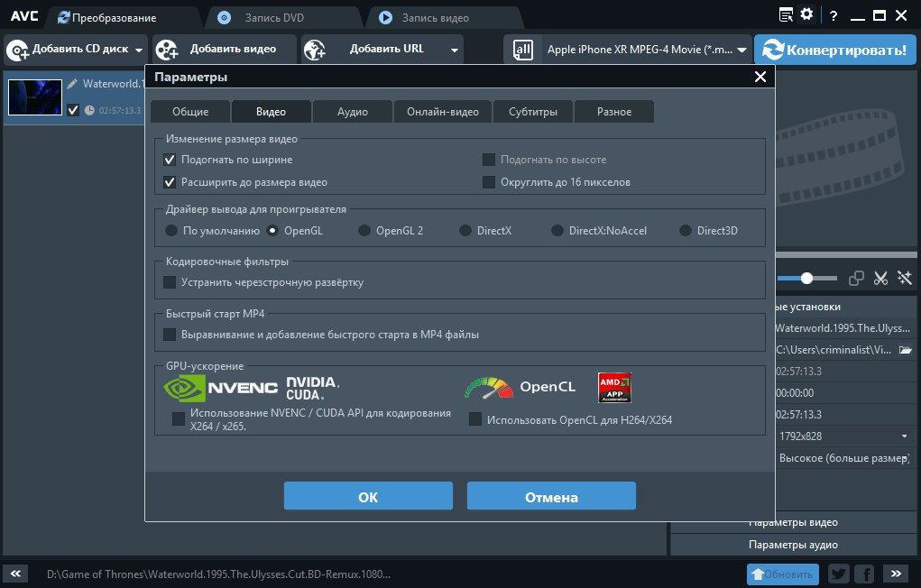The image size is (921, 588).
Task: Expand the 'Добавить URL' dropdown arrow
Action: point(454,51)
